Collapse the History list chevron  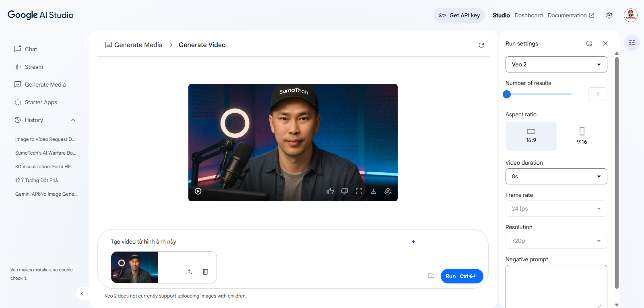point(73,120)
